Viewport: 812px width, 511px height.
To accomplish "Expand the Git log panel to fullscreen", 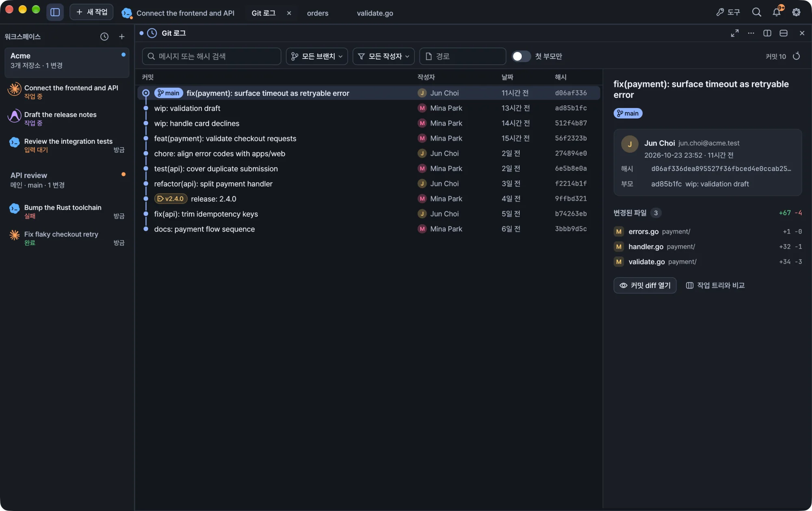I will click(x=734, y=33).
